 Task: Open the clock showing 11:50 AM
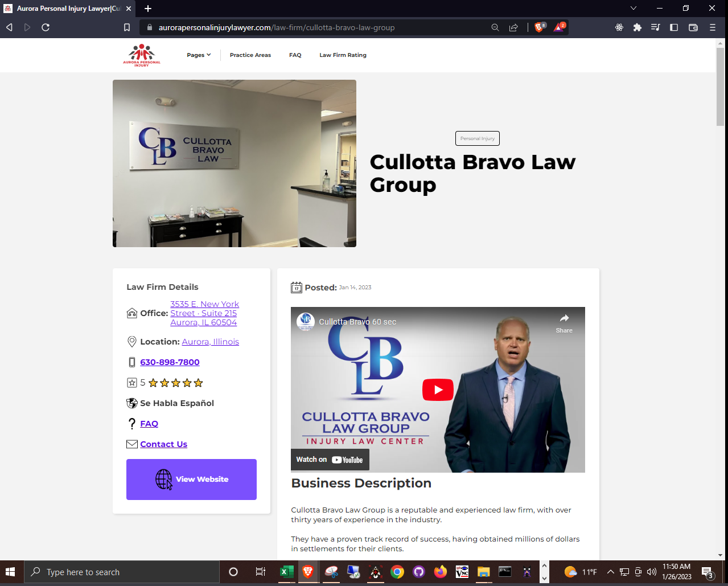[x=677, y=572]
